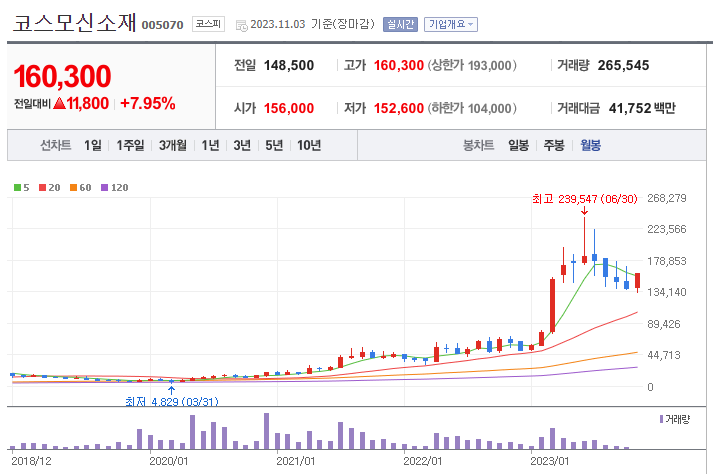
Task: Click the 실시간 real-time button
Action: click(400, 25)
